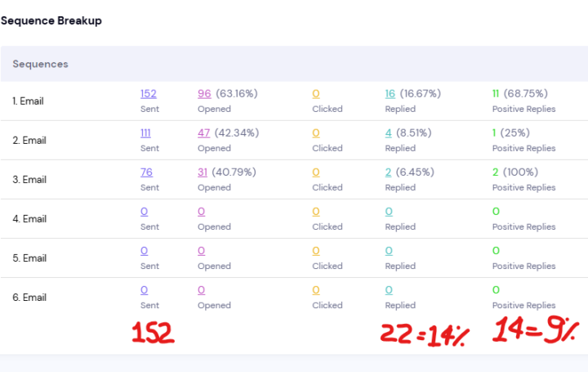Image resolution: width=588 pixels, height=372 pixels.
Task: Click the 0 Sent link for 6. Email
Action: click(144, 290)
